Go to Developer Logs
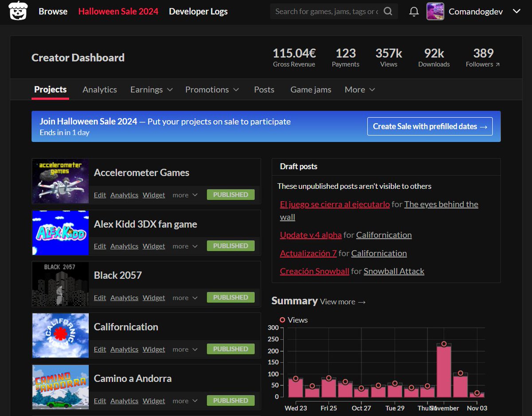Viewport: 532px width, 416px height. pos(198,12)
